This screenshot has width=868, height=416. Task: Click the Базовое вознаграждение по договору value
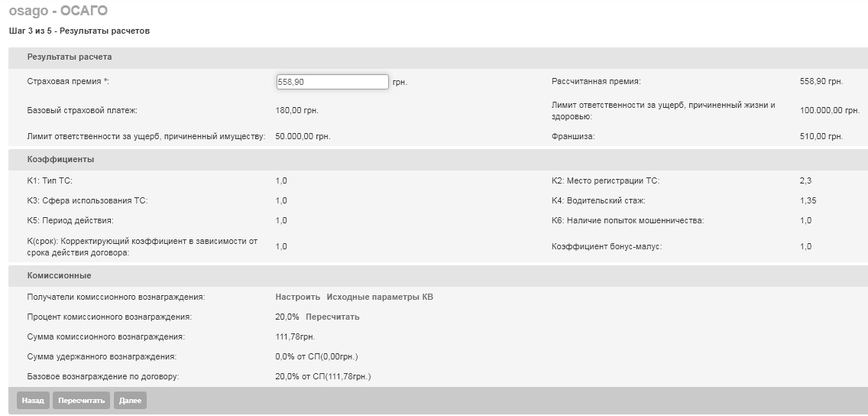pyautogui.click(x=322, y=377)
